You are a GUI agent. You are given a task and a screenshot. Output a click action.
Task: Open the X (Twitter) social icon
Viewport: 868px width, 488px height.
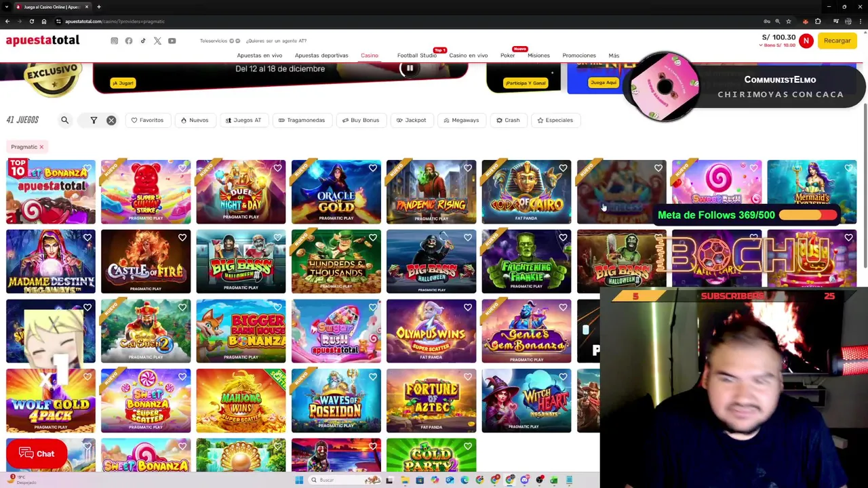coord(157,41)
